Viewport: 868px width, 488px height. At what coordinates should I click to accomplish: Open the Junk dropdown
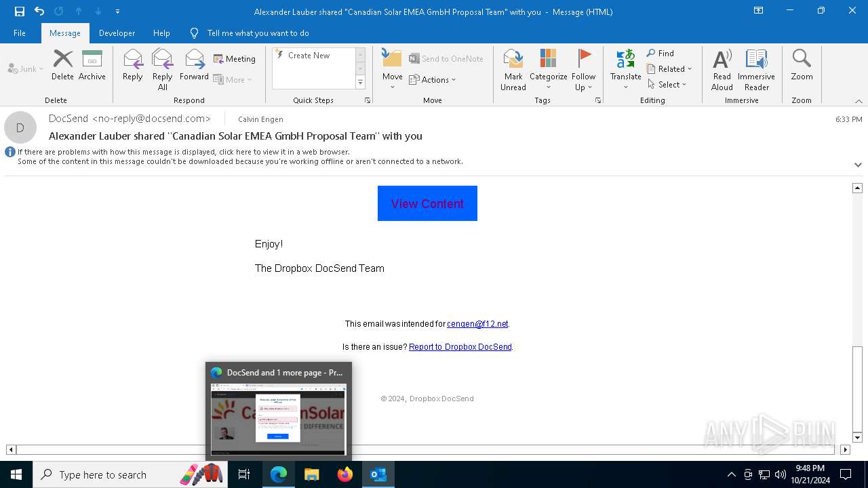pyautogui.click(x=26, y=69)
